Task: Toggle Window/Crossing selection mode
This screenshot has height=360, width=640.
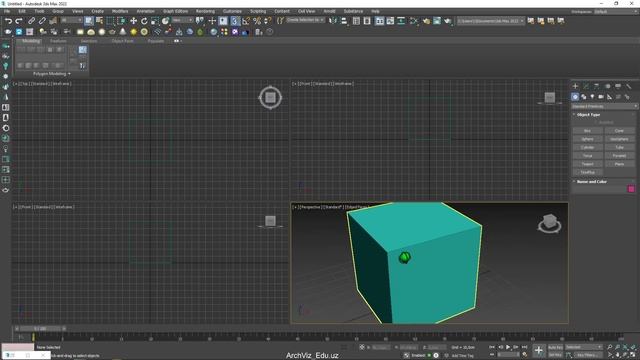Action: 121,20
